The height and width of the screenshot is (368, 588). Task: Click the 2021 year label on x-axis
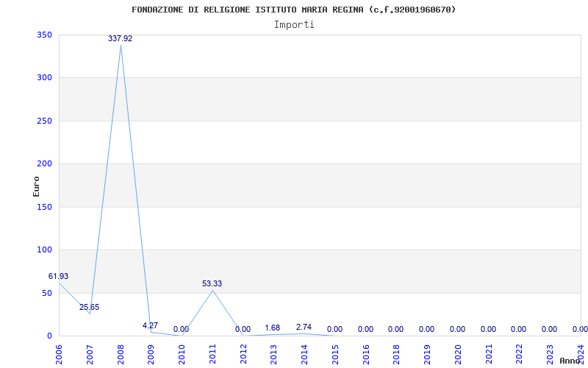click(489, 355)
